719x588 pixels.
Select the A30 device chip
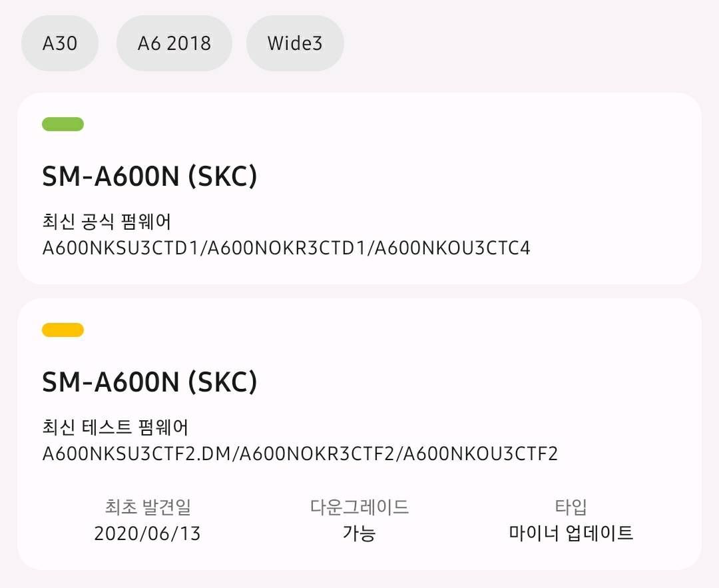[x=60, y=43]
